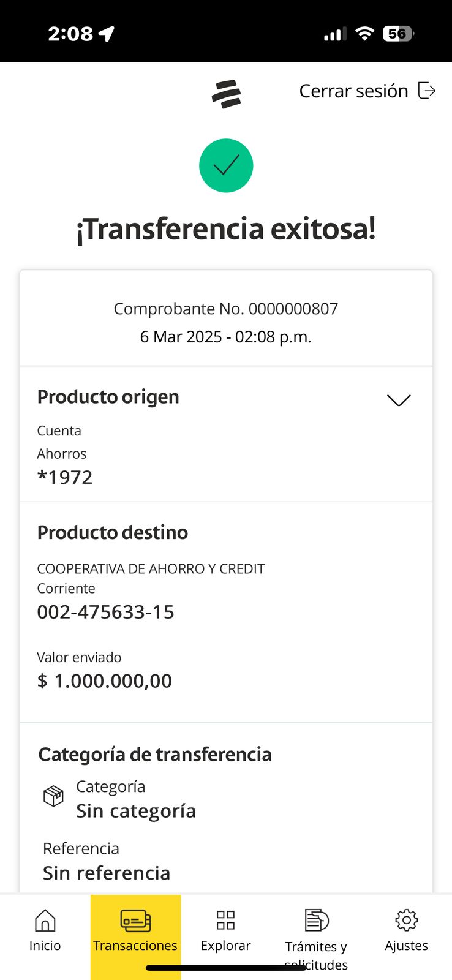Screen dimensions: 452x980
Task: Tap the Bancolombia logo icon
Action: (x=226, y=94)
